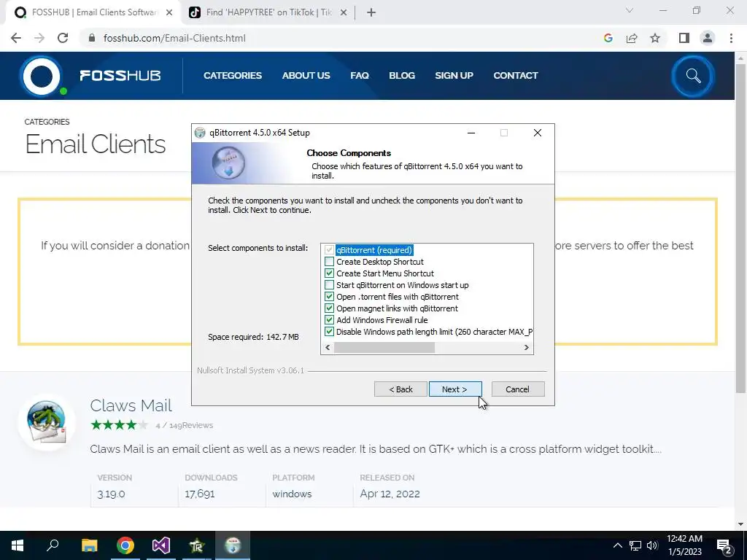Click the CATEGORIES breadcrumb link
This screenshot has height=560, width=747.
point(47,122)
